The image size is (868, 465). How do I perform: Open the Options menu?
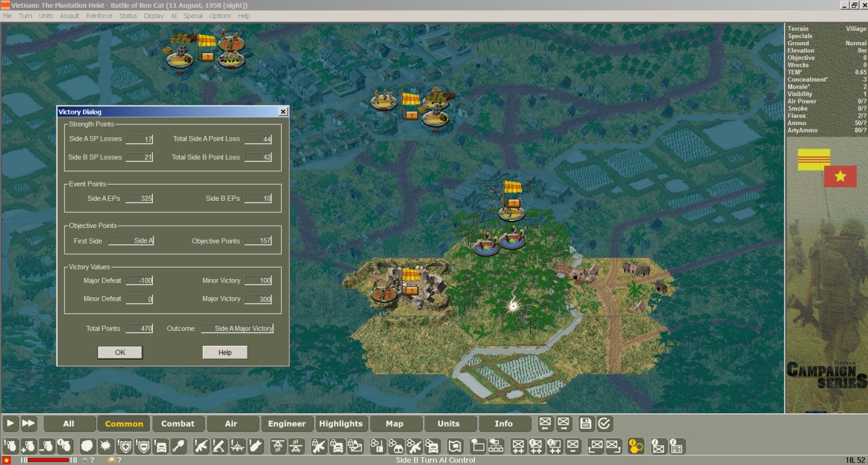tap(220, 16)
